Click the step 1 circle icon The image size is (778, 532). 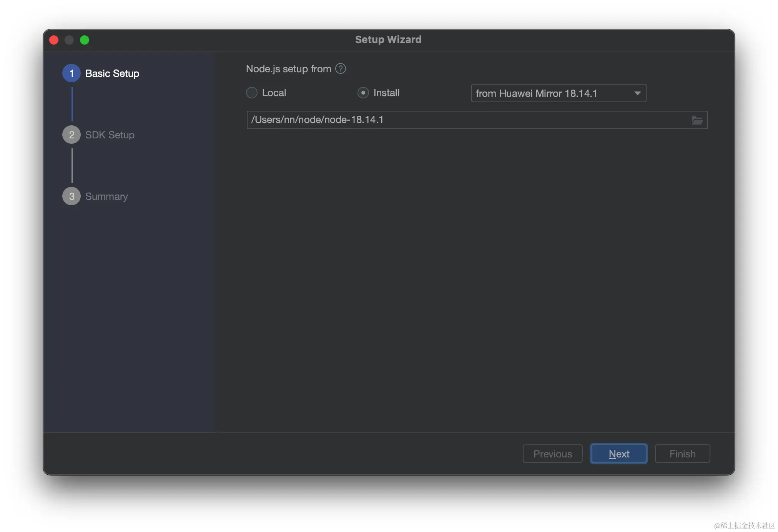(71, 73)
